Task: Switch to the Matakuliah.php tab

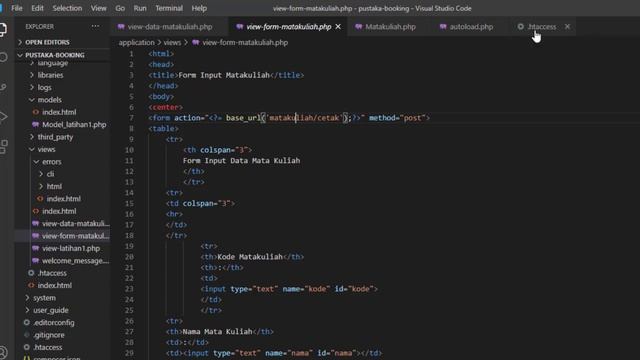Action: point(390,27)
